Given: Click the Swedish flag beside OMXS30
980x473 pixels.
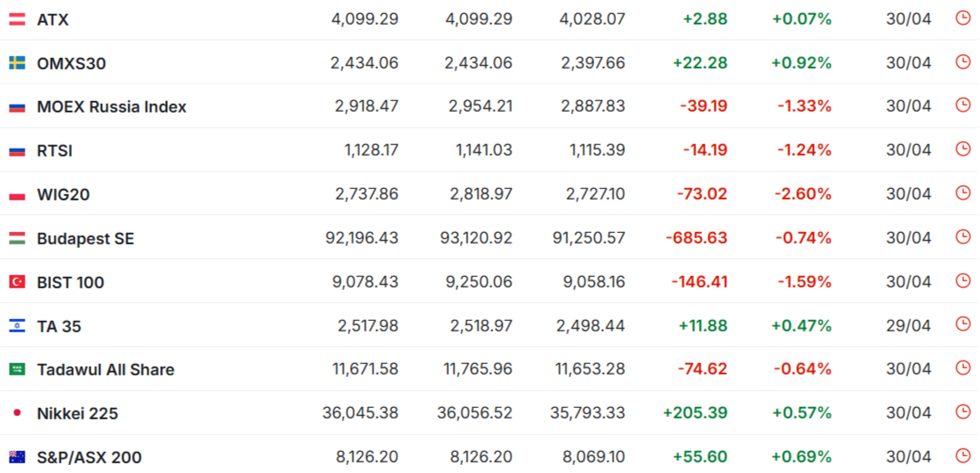Looking at the screenshot, I should [17, 62].
